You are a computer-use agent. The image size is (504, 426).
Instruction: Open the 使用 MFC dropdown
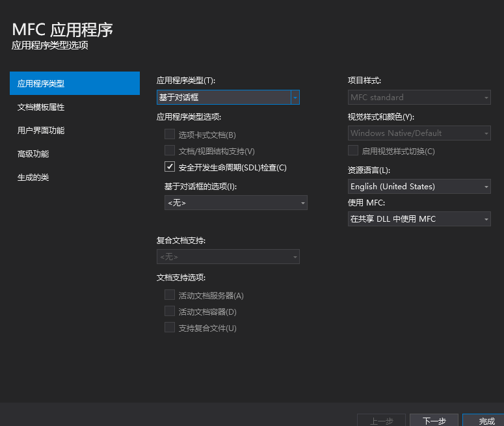point(419,219)
